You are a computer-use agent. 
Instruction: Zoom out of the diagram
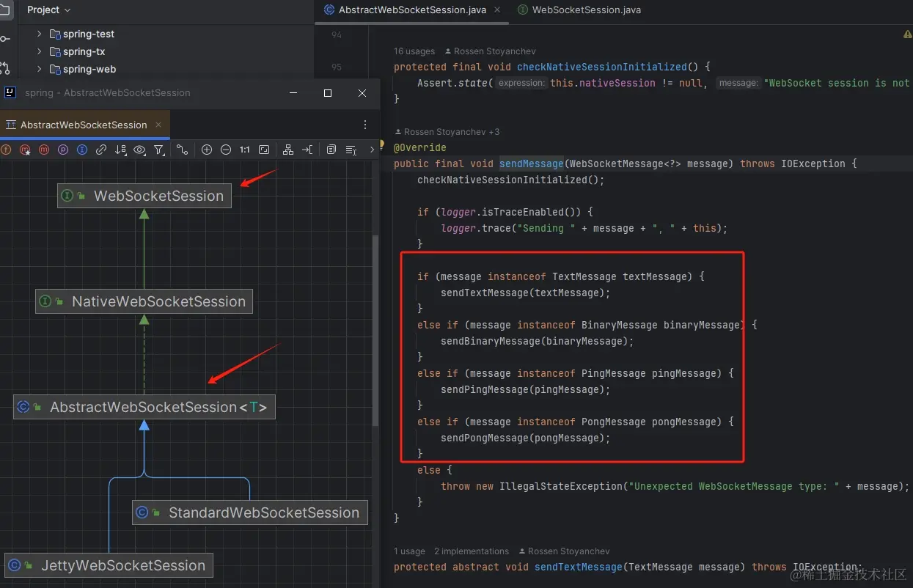pyautogui.click(x=226, y=150)
